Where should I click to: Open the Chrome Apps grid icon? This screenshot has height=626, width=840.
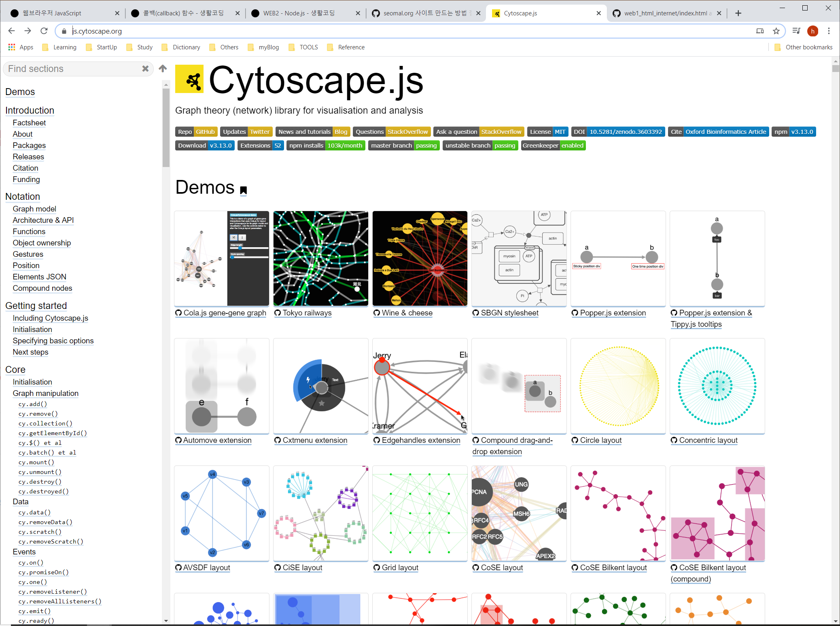click(12, 47)
